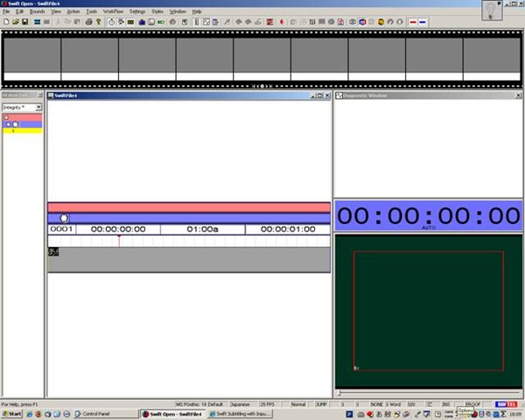Expand the blue row tree node
The image size is (525, 420).
coord(8,124)
